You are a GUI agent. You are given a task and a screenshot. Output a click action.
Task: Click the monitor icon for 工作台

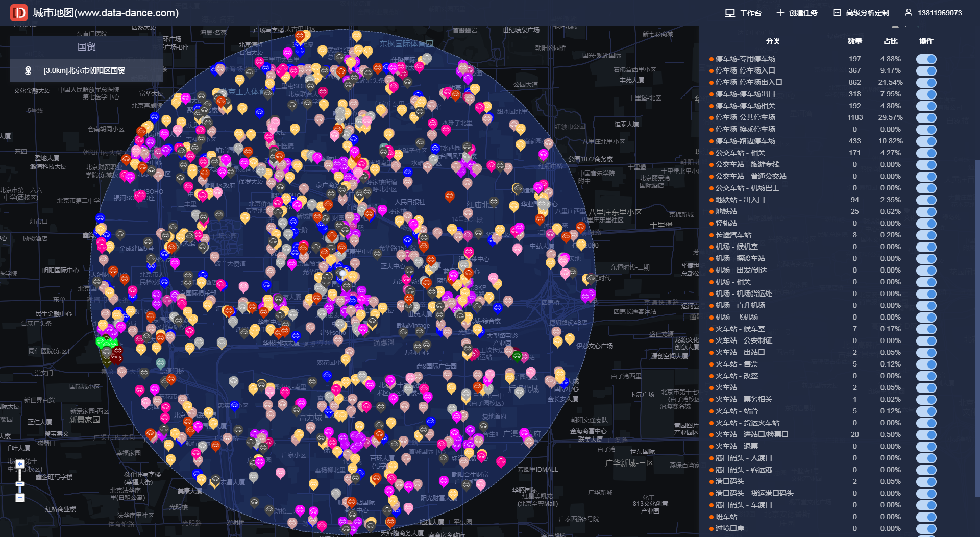tap(730, 13)
